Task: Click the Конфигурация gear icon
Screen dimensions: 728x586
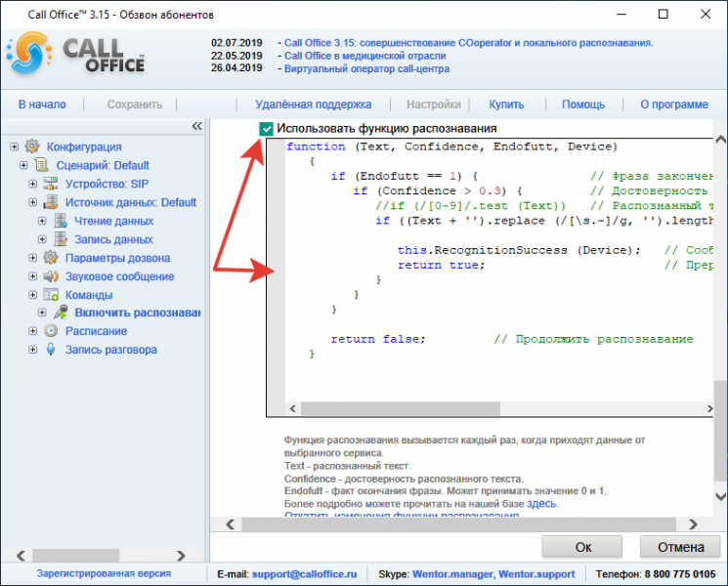Action: pyautogui.click(x=32, y=146)
